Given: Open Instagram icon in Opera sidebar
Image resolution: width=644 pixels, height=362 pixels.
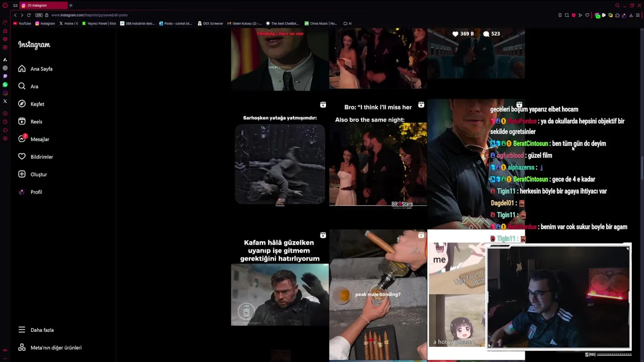Looking at the screenshot, I should 5,93.
